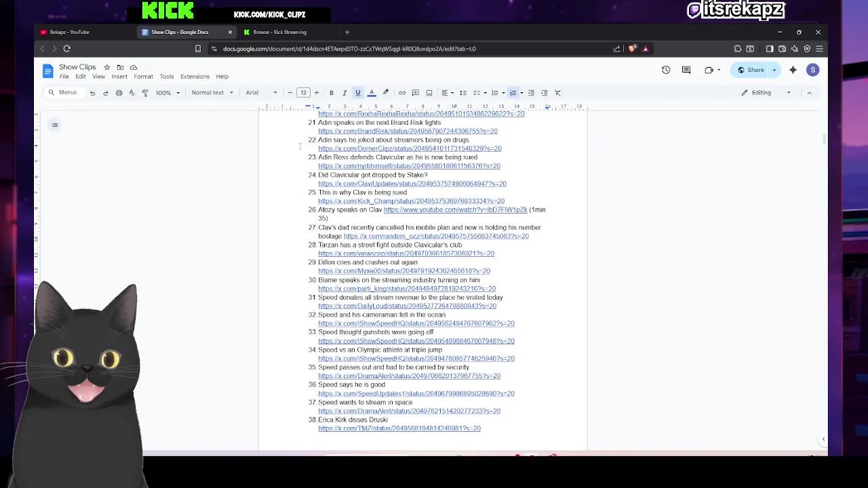868x488 pixels.
Task: Toggle the numbered list button
Action: click(x=513, y=93)
